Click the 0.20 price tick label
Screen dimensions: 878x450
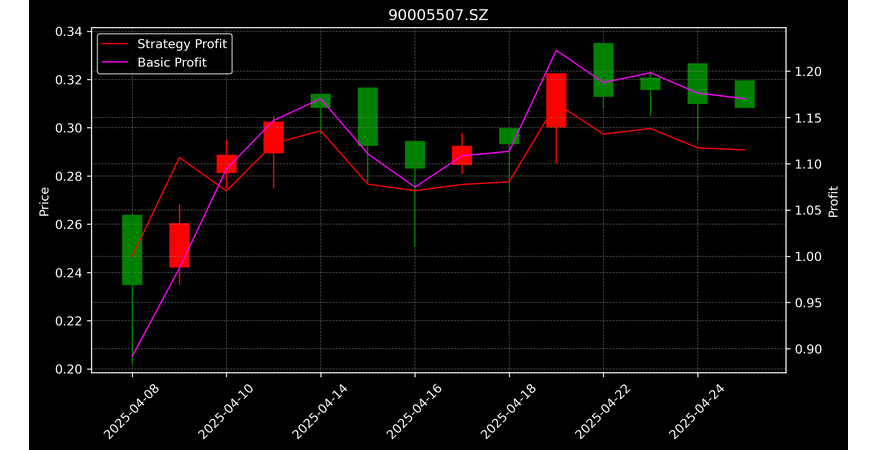click(69, 369)
